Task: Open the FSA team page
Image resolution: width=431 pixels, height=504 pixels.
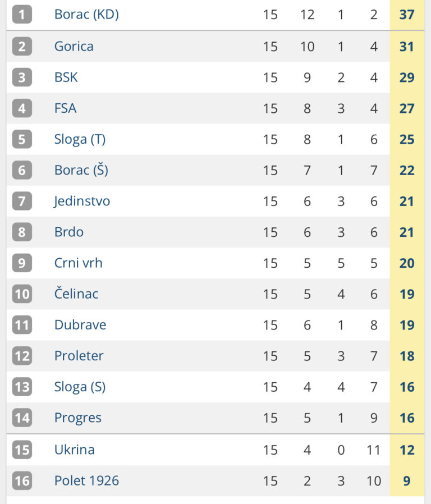Action: (x=65, y=108)
